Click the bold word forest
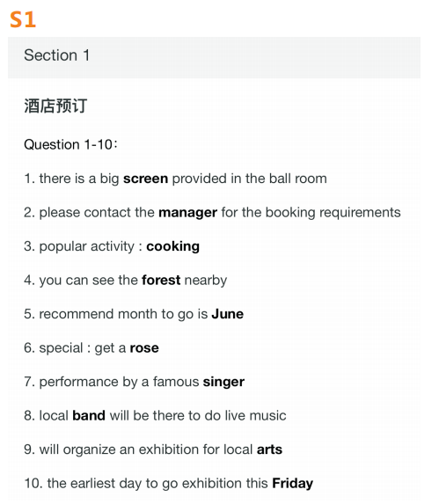The image size is (439, 504). pos(161,280)
